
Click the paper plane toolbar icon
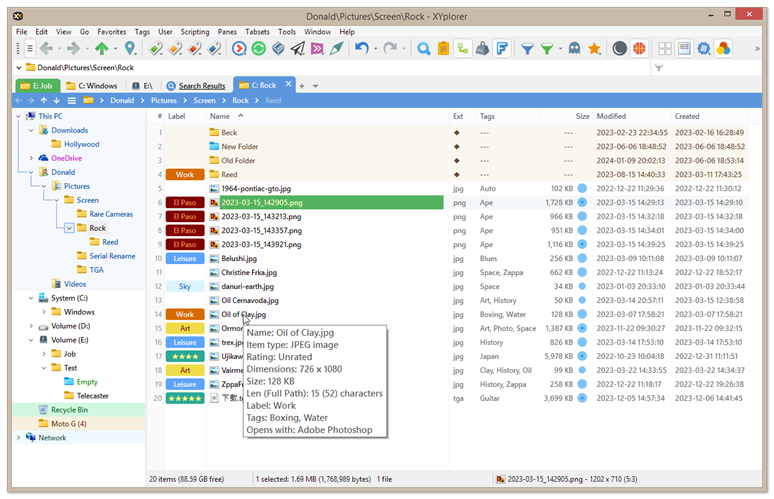297,48
